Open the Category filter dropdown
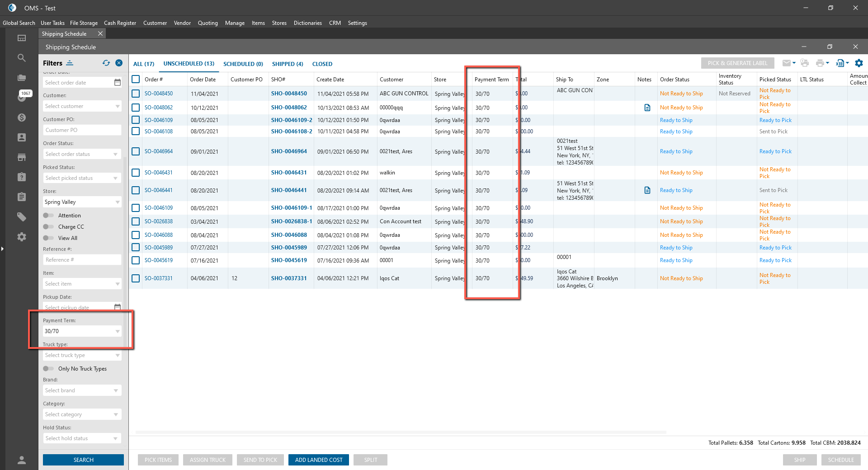Viewport: 868px width, 470px height. (x=82, y=414)
